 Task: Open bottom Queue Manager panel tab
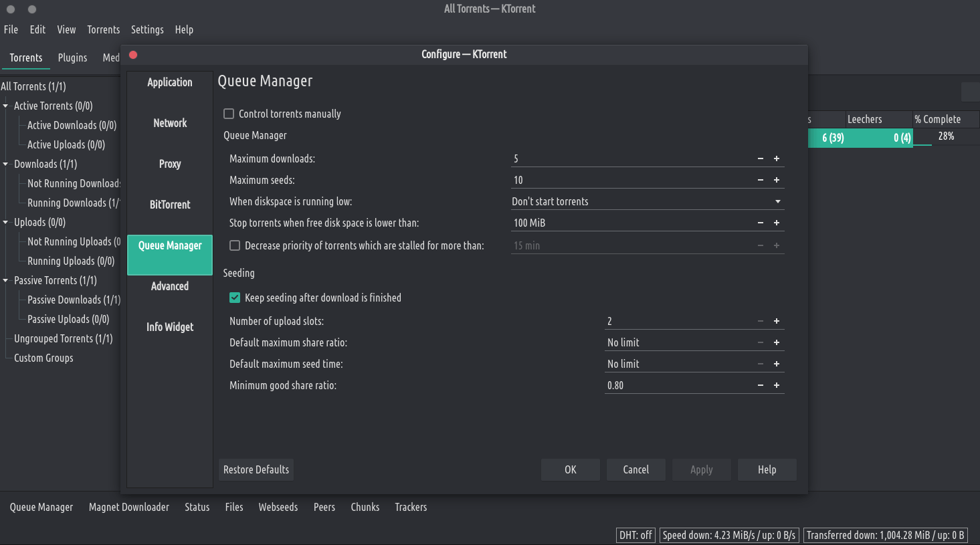pyautogui.click(x=41, y=507)
